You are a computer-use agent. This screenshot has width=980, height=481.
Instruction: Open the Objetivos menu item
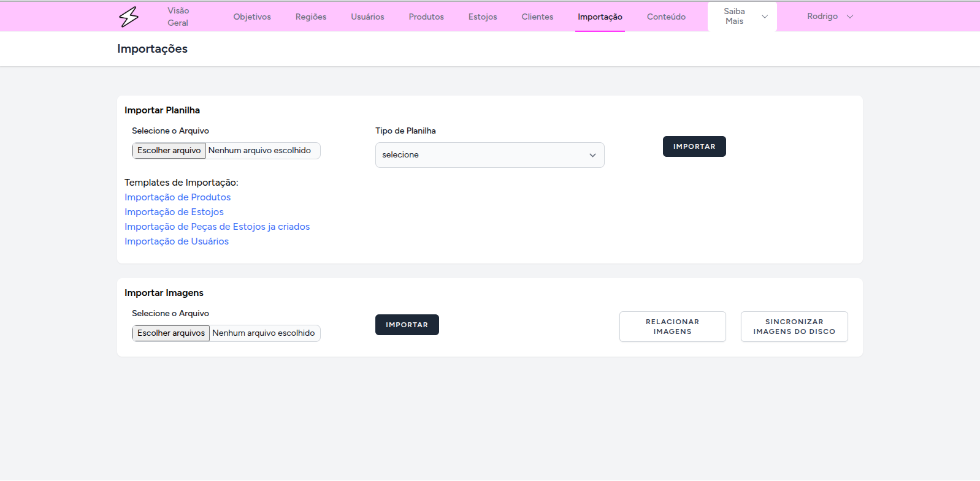pyautogui.click(x=252, y=17)
